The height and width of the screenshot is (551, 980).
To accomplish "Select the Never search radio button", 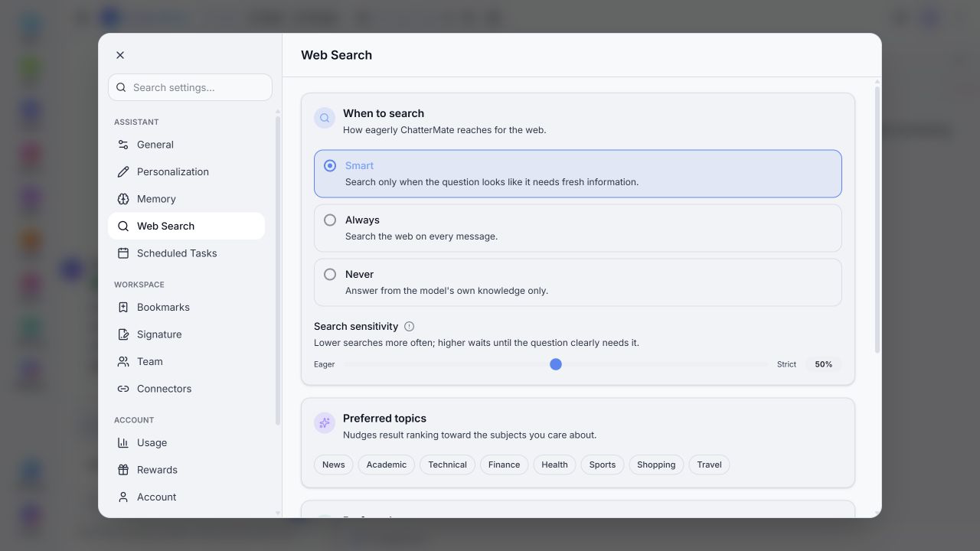I will (330, 275).
